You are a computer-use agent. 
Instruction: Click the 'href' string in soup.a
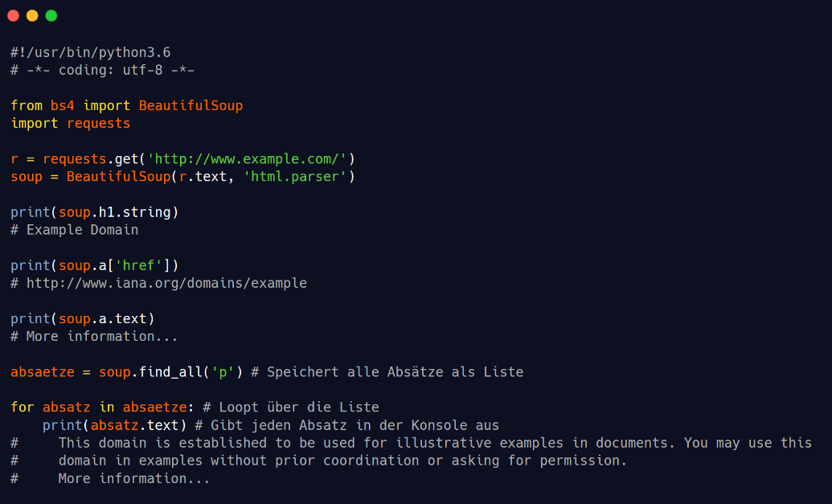[138, 265]
